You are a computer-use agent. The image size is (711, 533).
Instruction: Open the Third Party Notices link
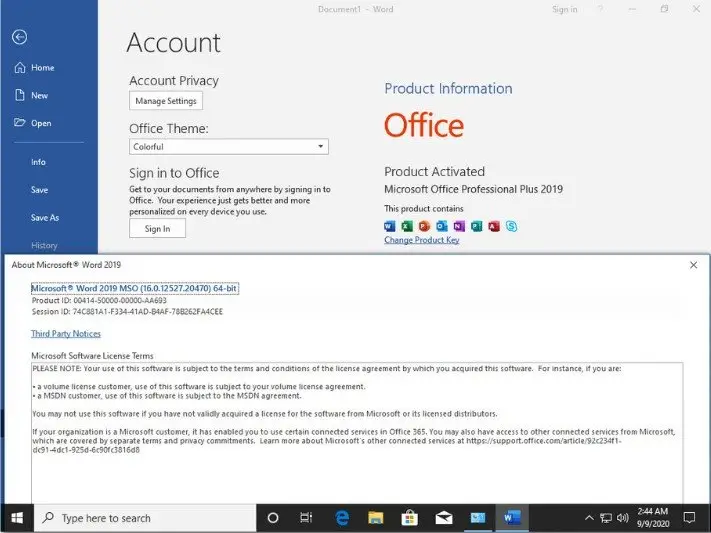coord(66,333)
